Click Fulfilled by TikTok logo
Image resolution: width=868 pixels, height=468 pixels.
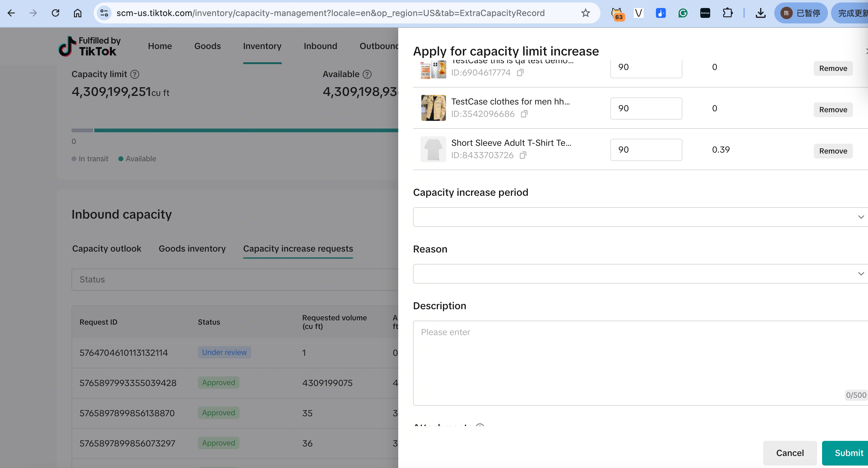[89, 46]
